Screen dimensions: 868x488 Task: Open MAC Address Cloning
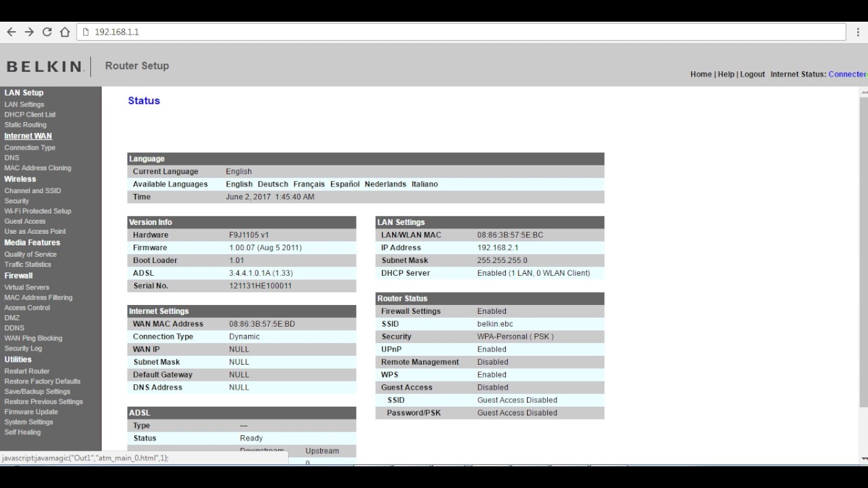point(37,168)
